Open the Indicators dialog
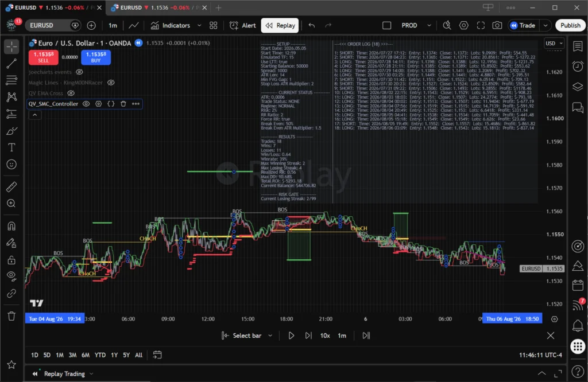 coord(171,25)
